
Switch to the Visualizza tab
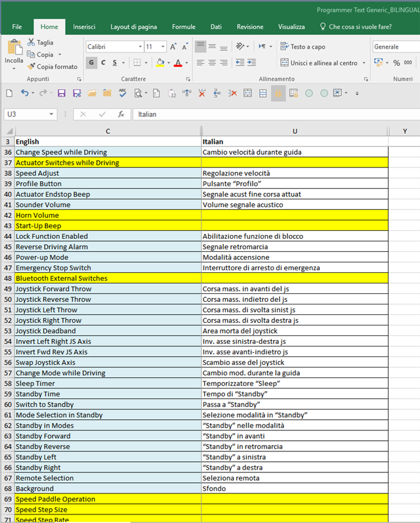coord(291,27)
